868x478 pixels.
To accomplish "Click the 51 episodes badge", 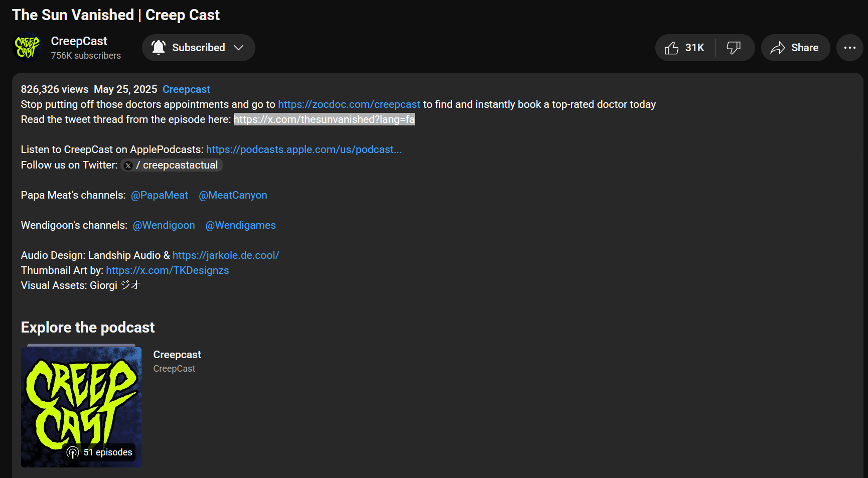I will point(100,452).
